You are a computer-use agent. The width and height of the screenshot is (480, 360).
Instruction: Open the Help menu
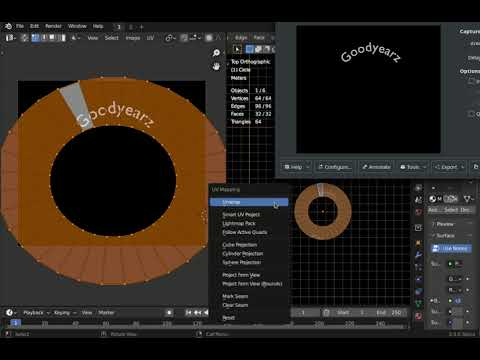click(x=98, y=26)
